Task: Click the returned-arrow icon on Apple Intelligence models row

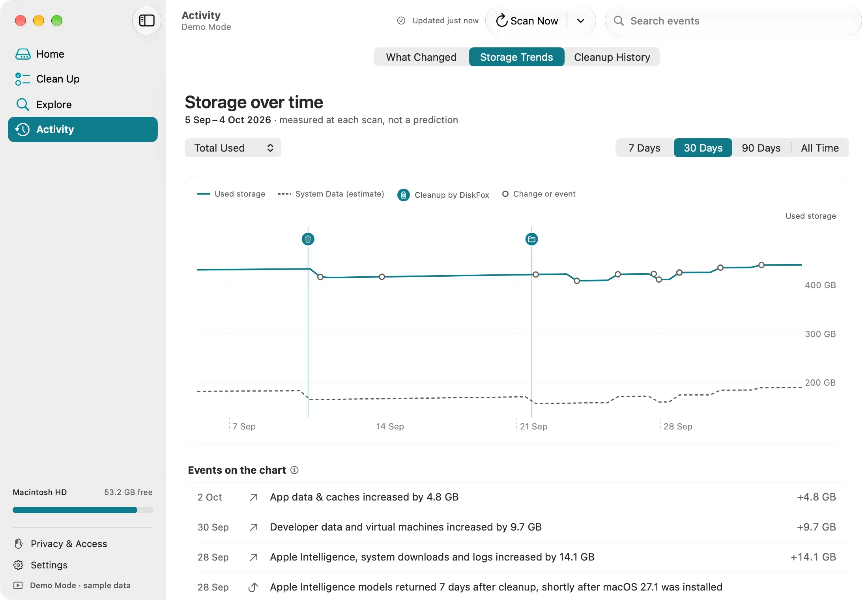Action: [x=253, y=587]
